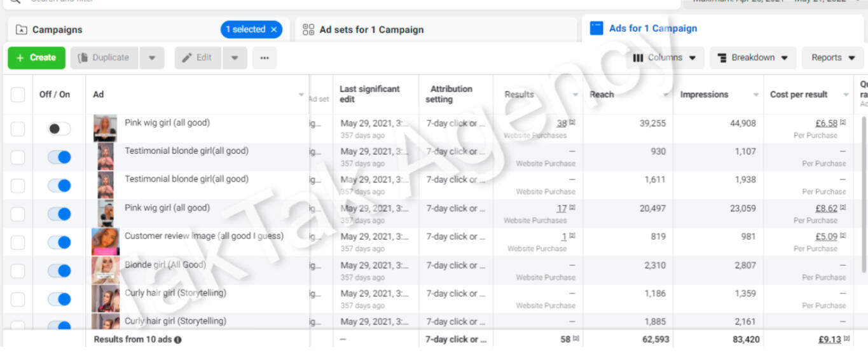
Task: Tick the select-all checkbox in header
Action: tap(18, 95)
